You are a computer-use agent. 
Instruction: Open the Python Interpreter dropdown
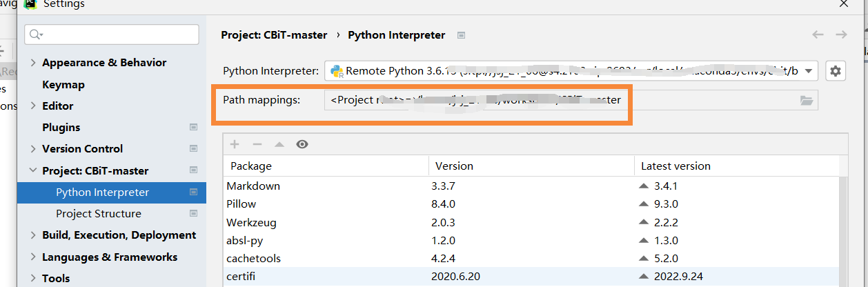pos(810,70)
